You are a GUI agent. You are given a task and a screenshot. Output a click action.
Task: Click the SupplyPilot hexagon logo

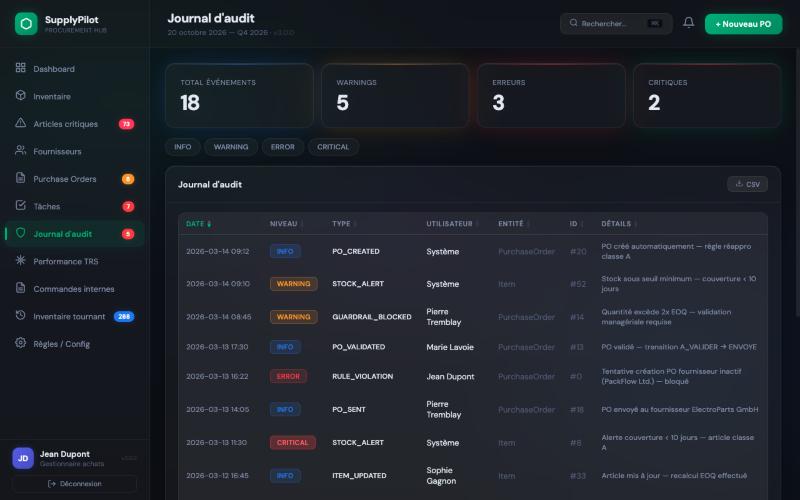point(26,23)
